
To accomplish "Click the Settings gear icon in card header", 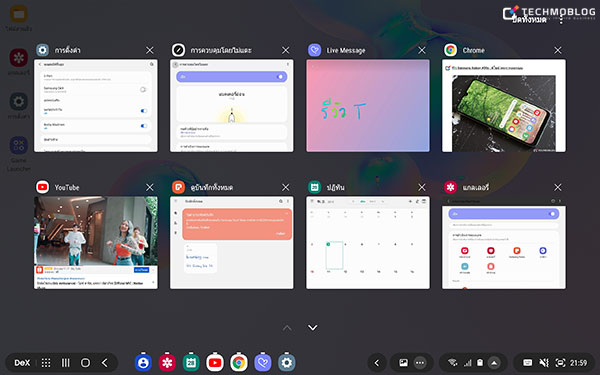I will coord(42,50).
